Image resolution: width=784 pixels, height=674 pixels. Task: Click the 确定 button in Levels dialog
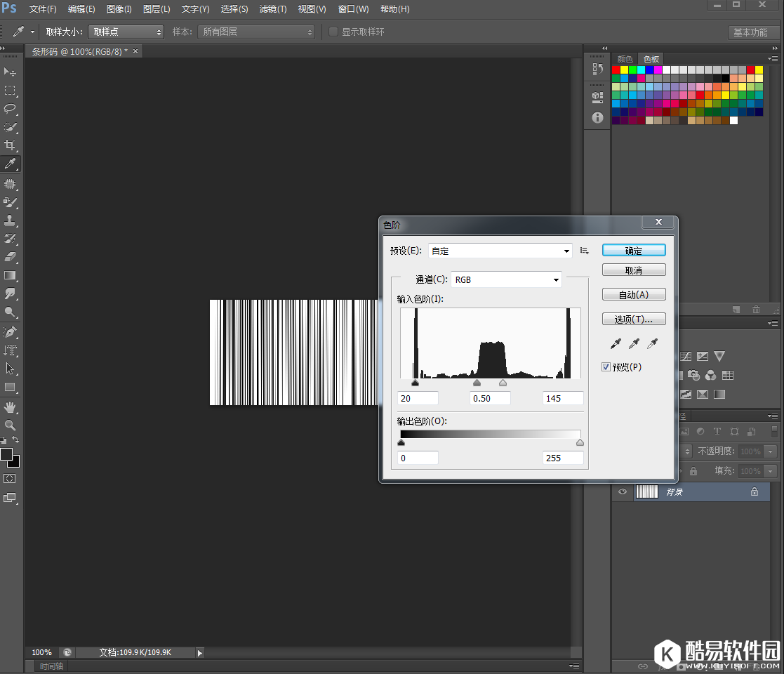(633, 251)
